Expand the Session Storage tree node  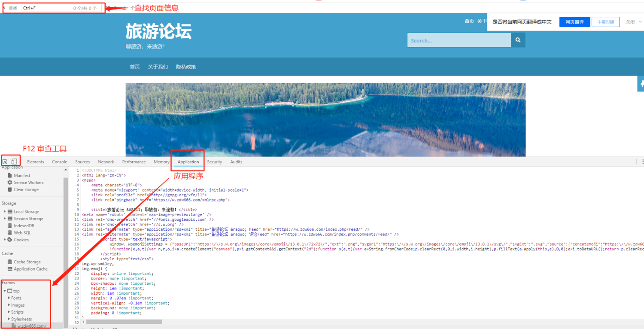tap(5, 219)
